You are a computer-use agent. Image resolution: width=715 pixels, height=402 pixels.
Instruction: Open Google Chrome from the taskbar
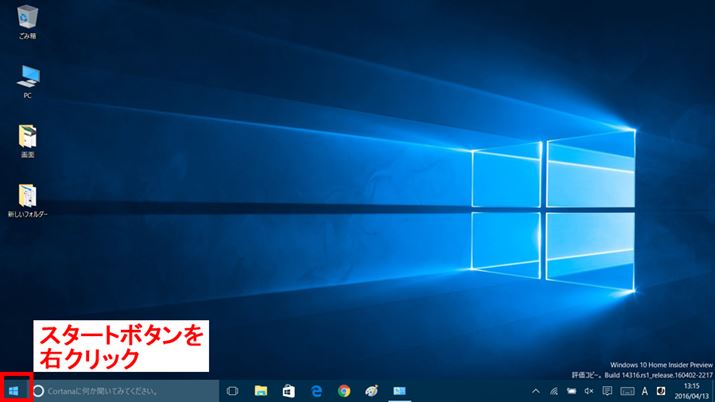point(344,391)
